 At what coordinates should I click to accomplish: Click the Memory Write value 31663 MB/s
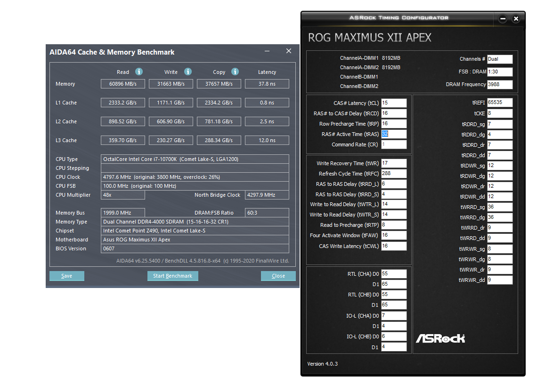click(x=171, y=84)
